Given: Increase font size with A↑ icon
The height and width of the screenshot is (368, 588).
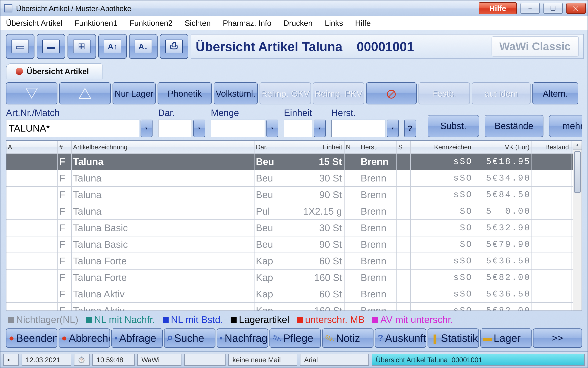Looking at the screenshot, I should [113, 46].
